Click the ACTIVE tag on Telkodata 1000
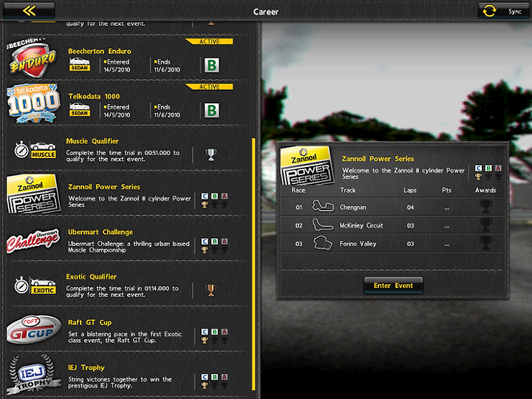 209,87
